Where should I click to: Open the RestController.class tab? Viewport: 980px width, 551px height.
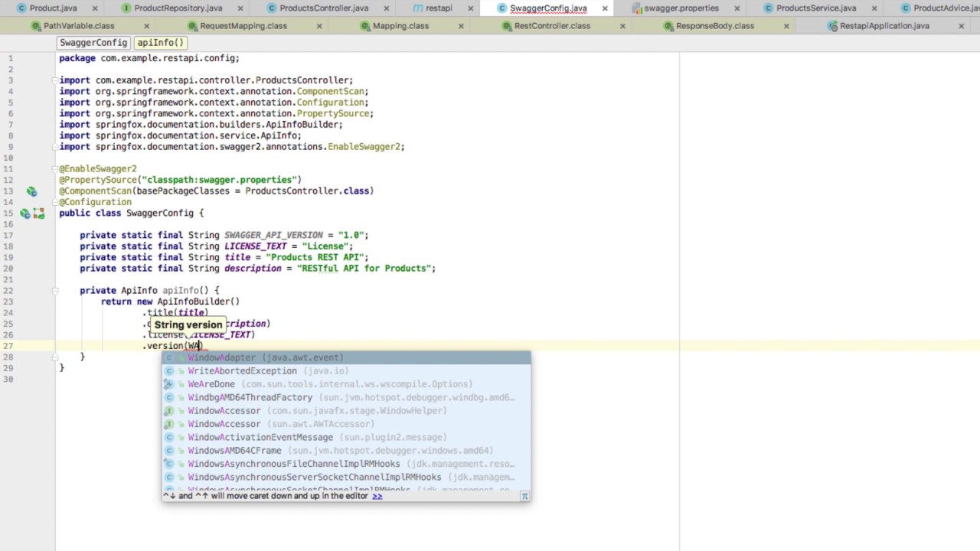[552, 26]
